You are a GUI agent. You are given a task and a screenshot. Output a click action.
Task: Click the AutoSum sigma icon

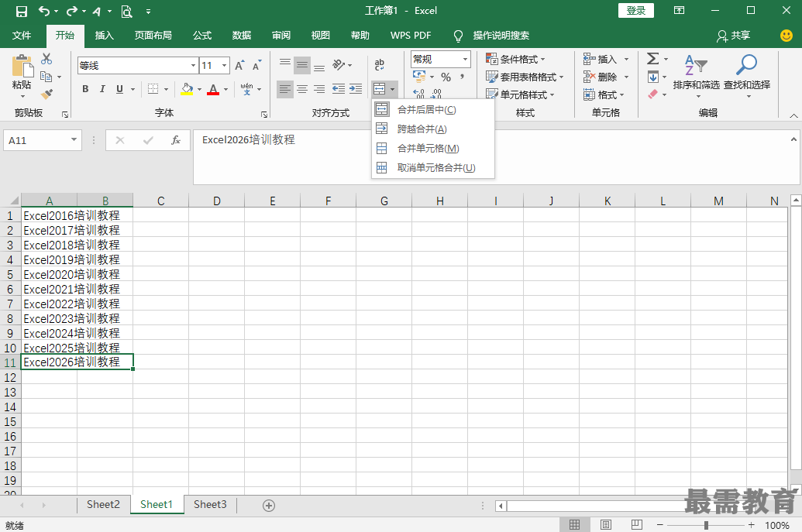pos(652,59)
